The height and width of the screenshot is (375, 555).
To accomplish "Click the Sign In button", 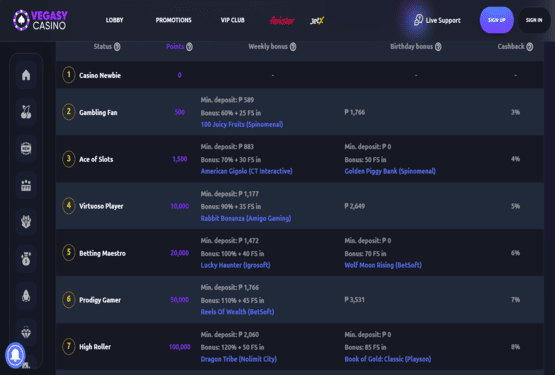I will pos(534,20).
